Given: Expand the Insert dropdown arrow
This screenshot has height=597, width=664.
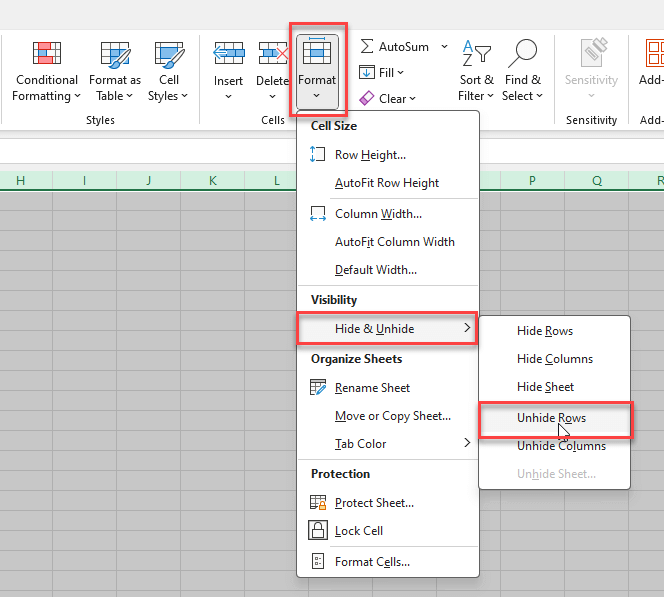Looking at the screenshot, I should [x=228, y=97].
